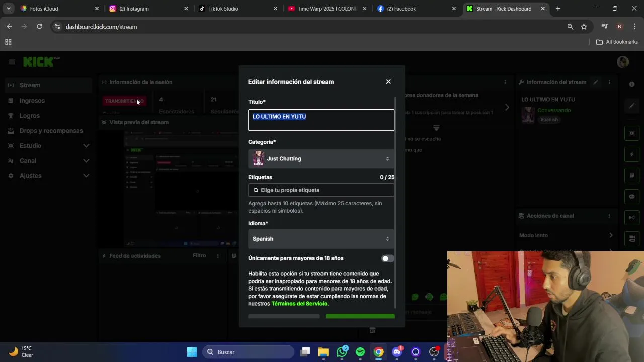Open WhatsApp from the taskbar

click(342, 352)
